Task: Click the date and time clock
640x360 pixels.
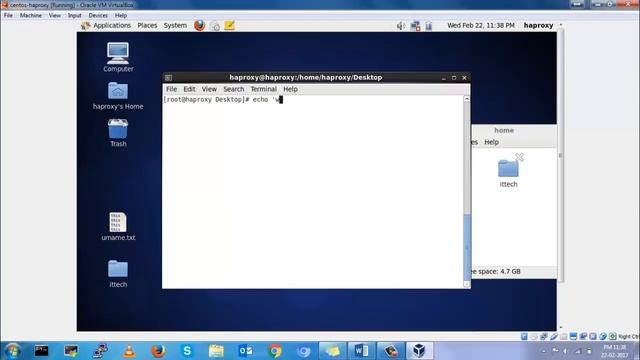Action: pos(481,25)
